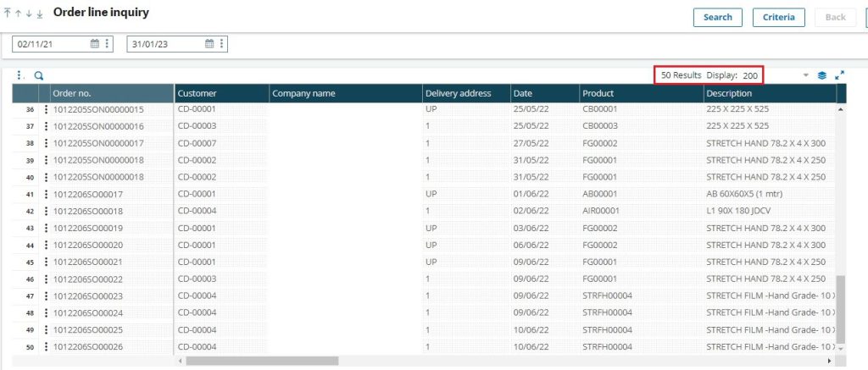Click the previous record up arrow
Image resolution: width=868 pixels, height=370 pixels.
click(18, 14)
